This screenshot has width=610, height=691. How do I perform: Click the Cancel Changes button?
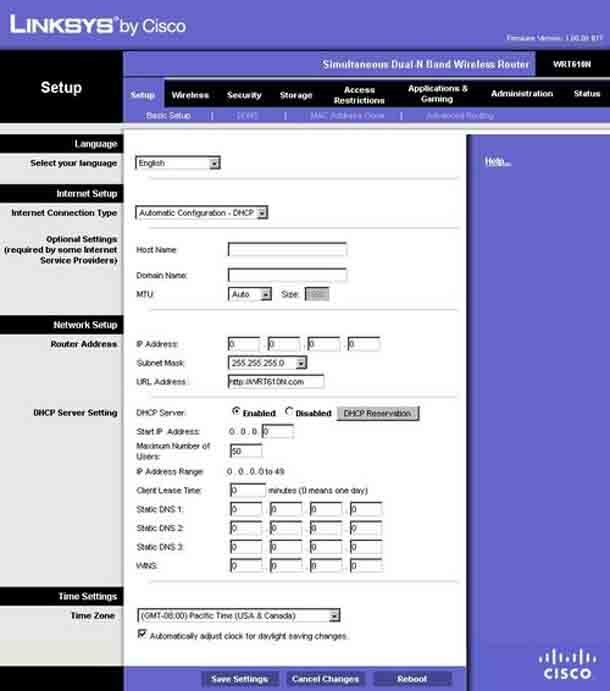click(325, 679)
